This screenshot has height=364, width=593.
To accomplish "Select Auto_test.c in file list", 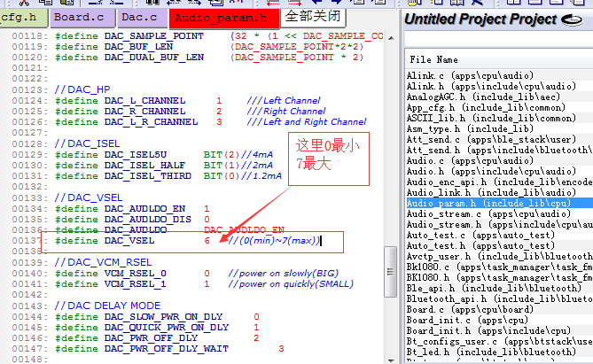I will tap(480, 235).
